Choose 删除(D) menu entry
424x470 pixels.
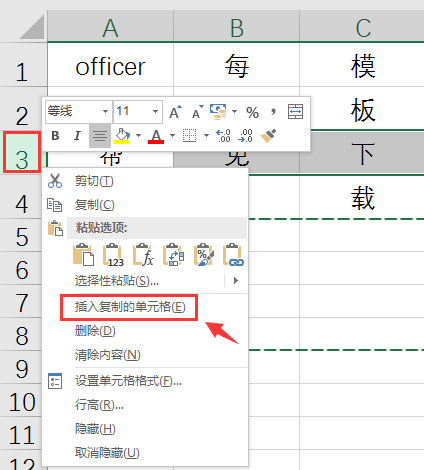pos(95,331)
